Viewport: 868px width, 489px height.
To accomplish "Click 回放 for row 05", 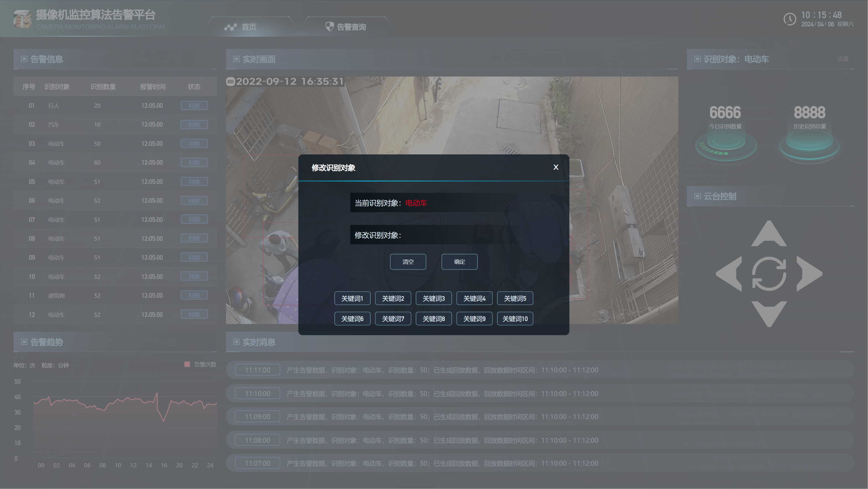I will (x=194, y=182).
